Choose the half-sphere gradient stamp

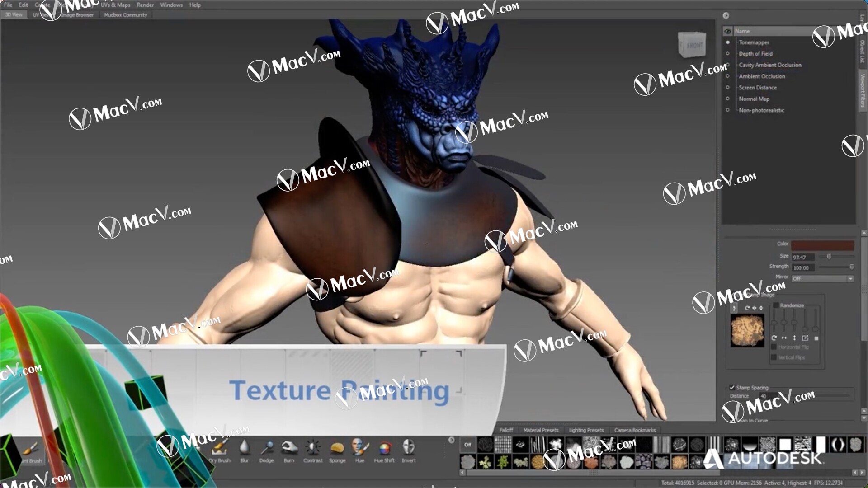click(750, 445)
